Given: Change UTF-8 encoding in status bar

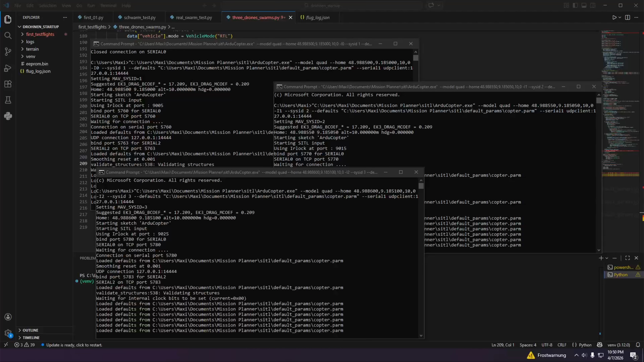Looking at the screenshot, I should pyautogui.click(x=547, y=345).
